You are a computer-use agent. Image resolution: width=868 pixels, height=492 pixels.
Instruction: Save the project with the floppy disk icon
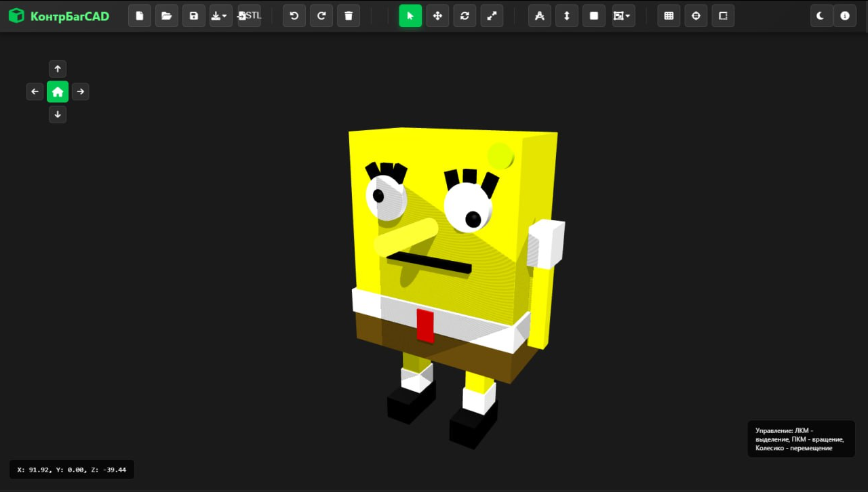point(194,16)
